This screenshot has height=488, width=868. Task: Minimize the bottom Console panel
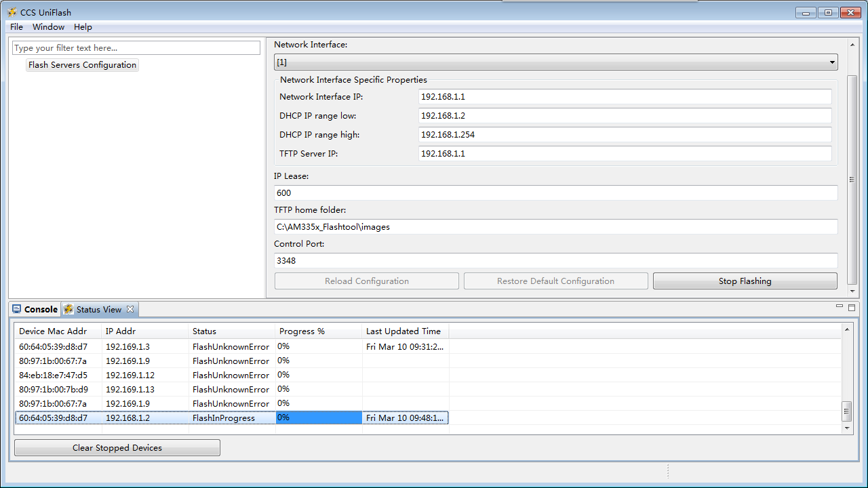click(839, 307)
